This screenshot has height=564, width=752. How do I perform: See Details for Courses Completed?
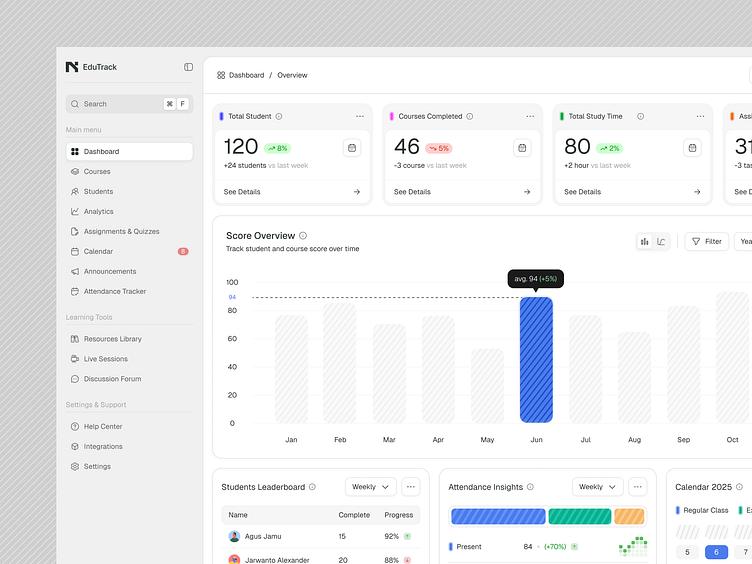click(462, 192)
